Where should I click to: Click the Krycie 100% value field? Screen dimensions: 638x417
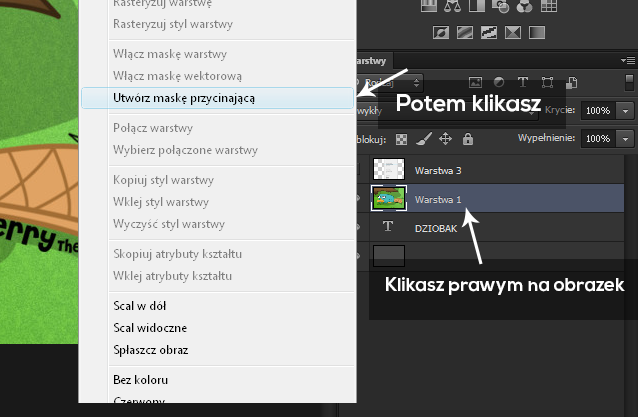tap(599, 111)
